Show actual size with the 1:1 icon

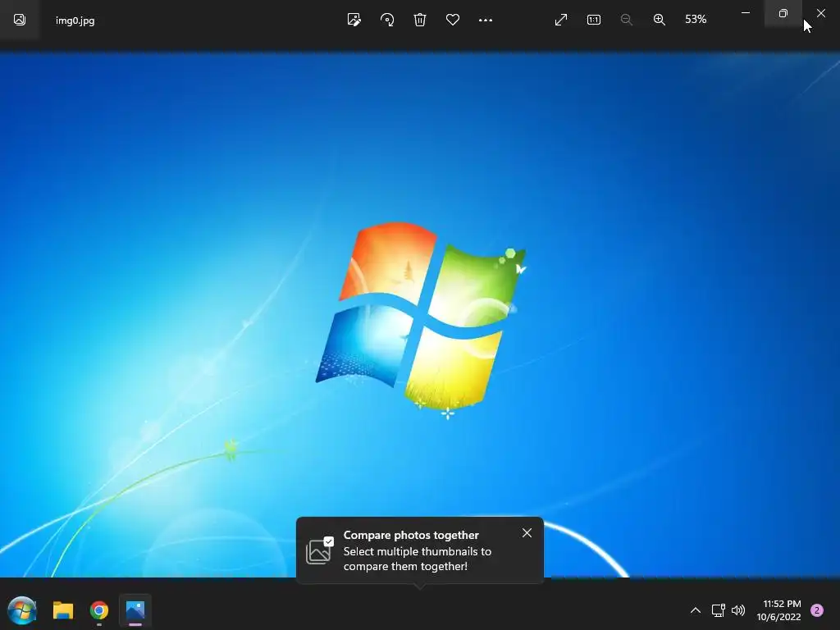click(594, 20)
